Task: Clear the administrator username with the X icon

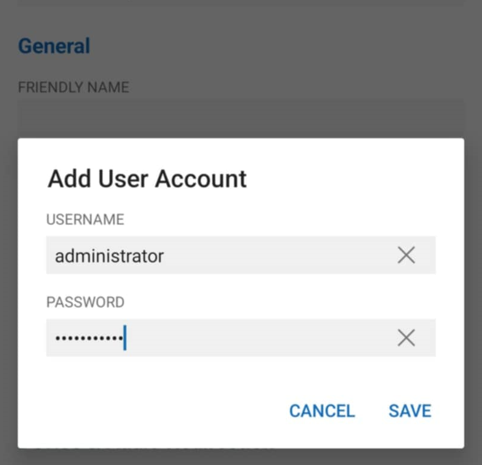Action: [x=406, y=255]
